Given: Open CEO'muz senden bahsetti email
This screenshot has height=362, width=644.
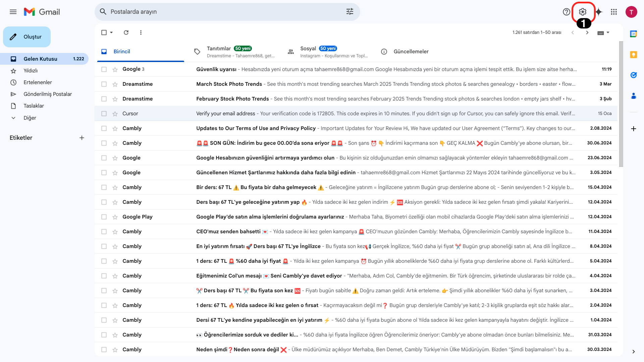Looking at the screenshot, I should 356,232.
